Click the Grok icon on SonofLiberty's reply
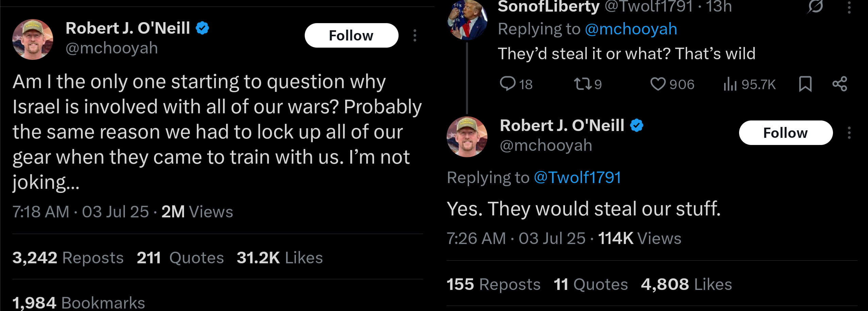Viewport: 868px width, 311px height. (815, 6)
